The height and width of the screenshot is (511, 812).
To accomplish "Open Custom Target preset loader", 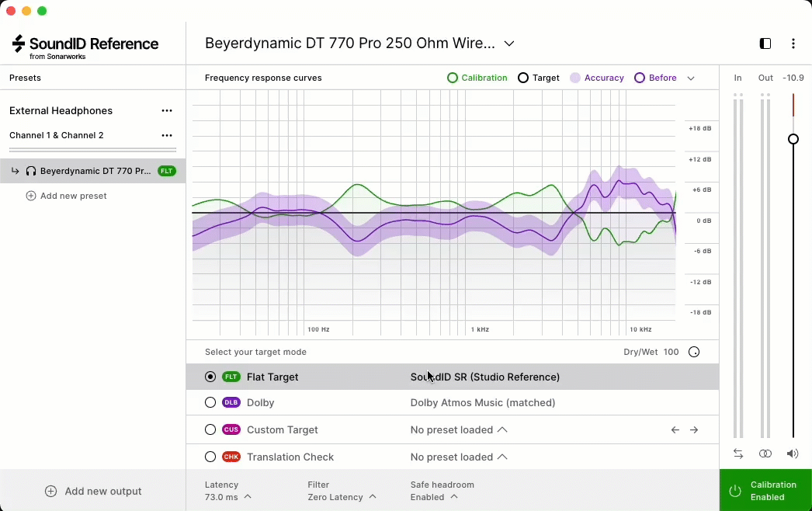I will (x=458, y=429).
